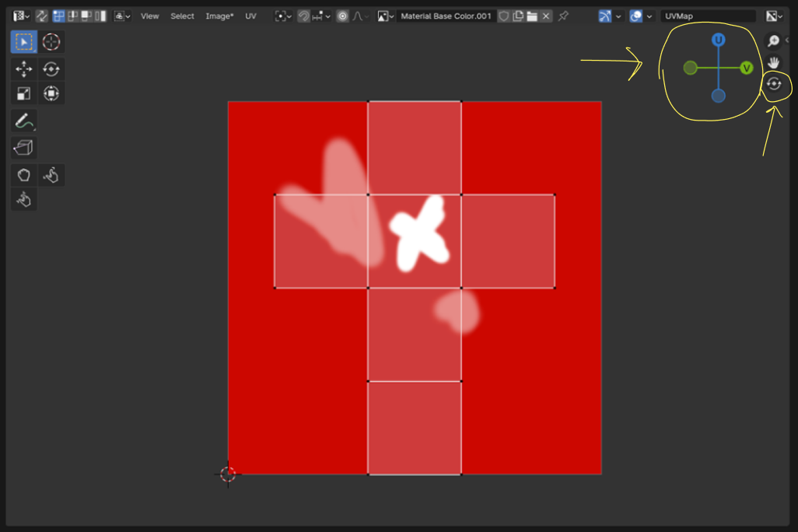Open the display channels dropdown
Screen dimensions: 798x532
(775, 16)
